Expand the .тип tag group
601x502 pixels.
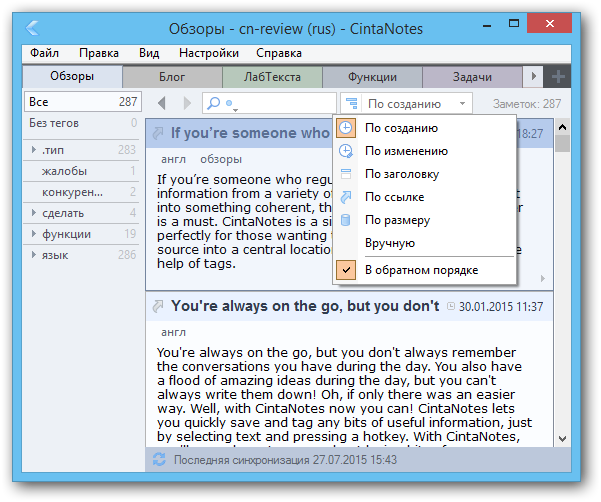click(34, 149)
